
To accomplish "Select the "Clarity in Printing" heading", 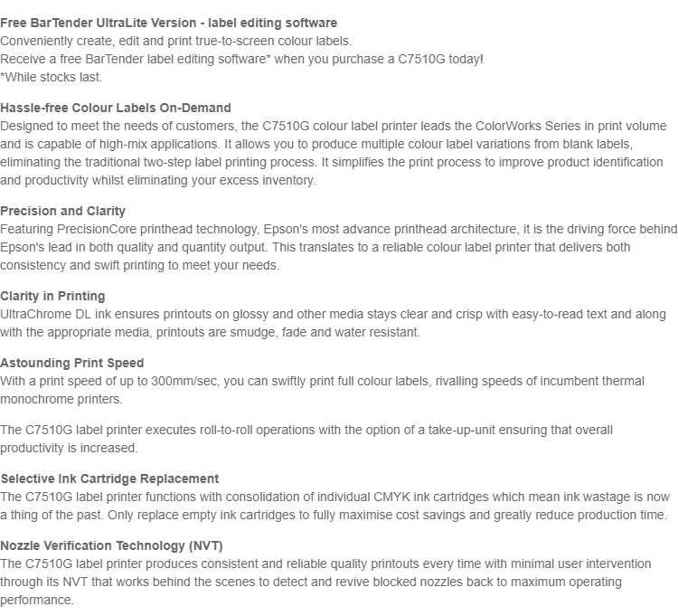I will pyautogui.click(x=52, y=296).
